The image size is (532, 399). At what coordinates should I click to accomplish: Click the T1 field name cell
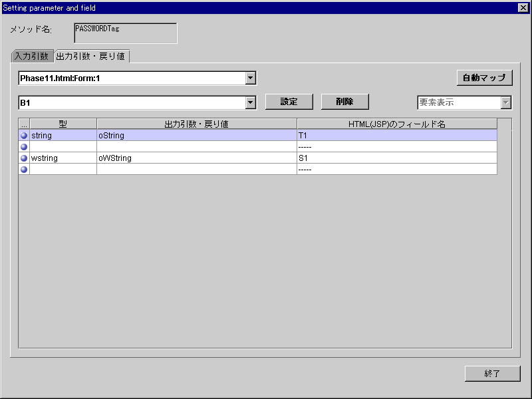(x=396, y=135)
